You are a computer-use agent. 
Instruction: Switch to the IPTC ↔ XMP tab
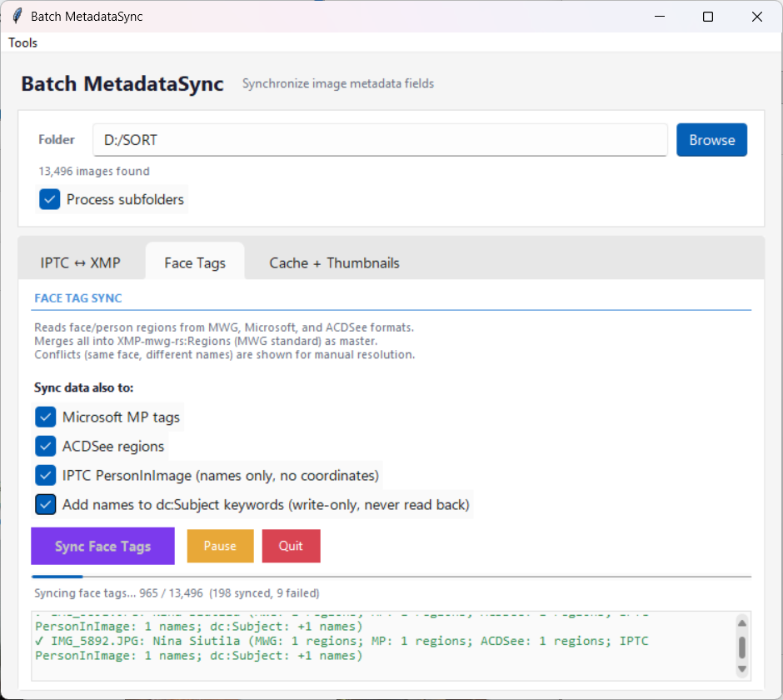[80, 261]
